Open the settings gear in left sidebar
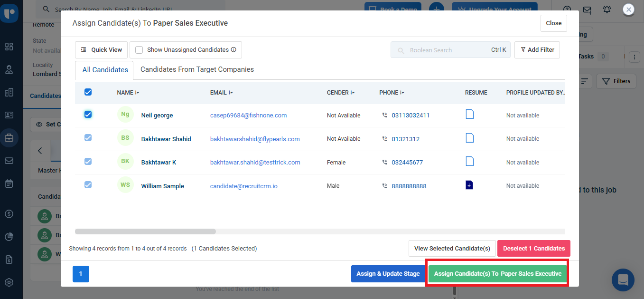Image resolution: width=644 pixels, height=299 pixels. tap(9, 282)
